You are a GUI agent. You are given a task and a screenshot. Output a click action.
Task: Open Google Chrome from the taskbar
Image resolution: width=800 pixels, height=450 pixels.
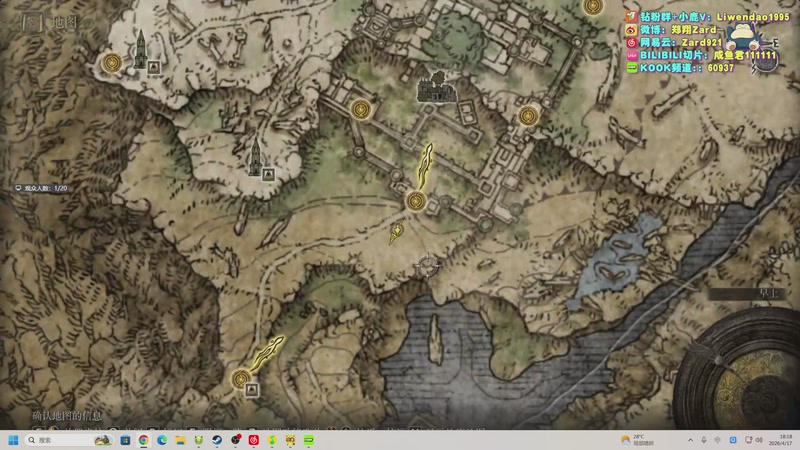144,440
